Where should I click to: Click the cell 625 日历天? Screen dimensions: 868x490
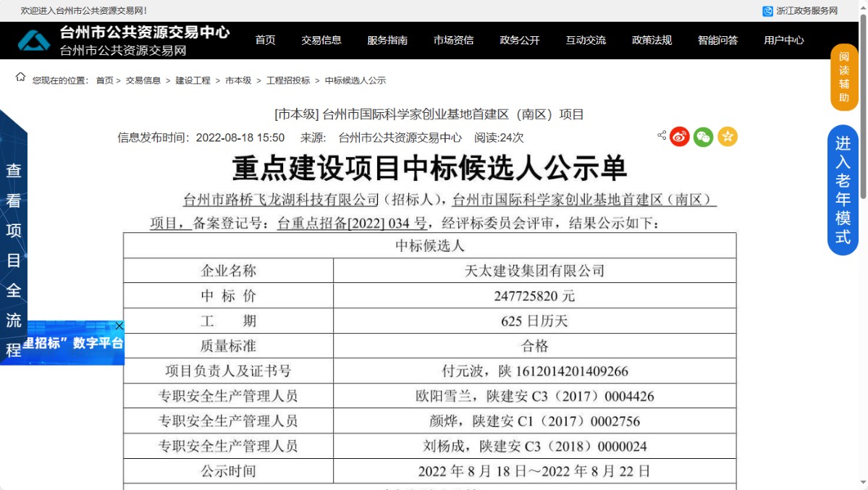click(x=535, y=321)
